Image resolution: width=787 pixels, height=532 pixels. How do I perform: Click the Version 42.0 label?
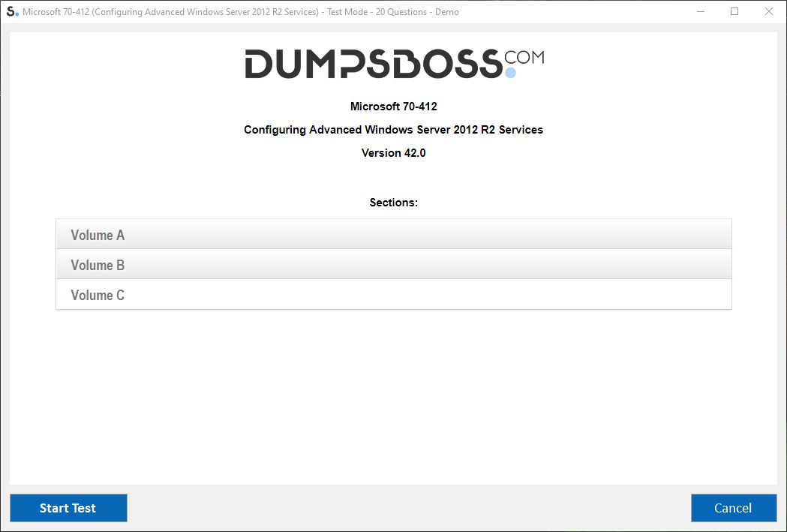393,153
